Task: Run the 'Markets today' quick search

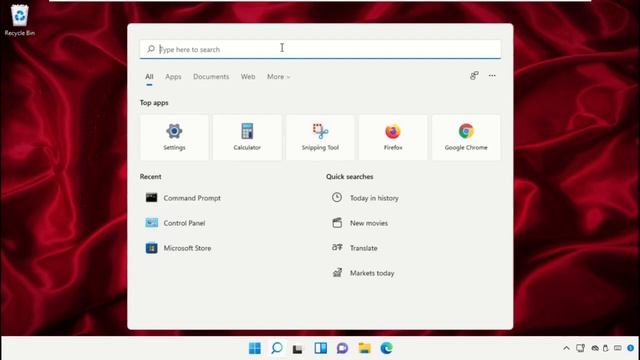Action: pos(363,273)
